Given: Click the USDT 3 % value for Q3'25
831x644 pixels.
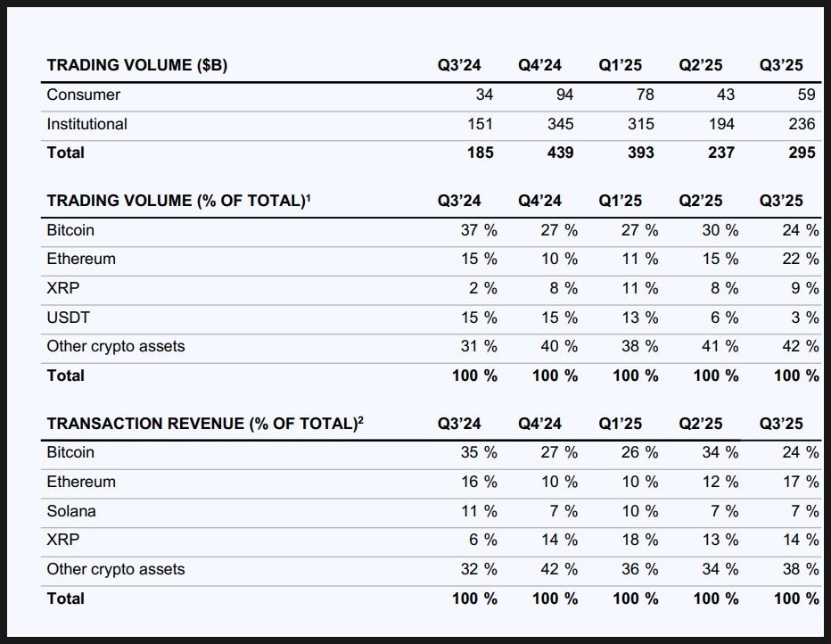Looking at the screenshot, I should [805, 318].
